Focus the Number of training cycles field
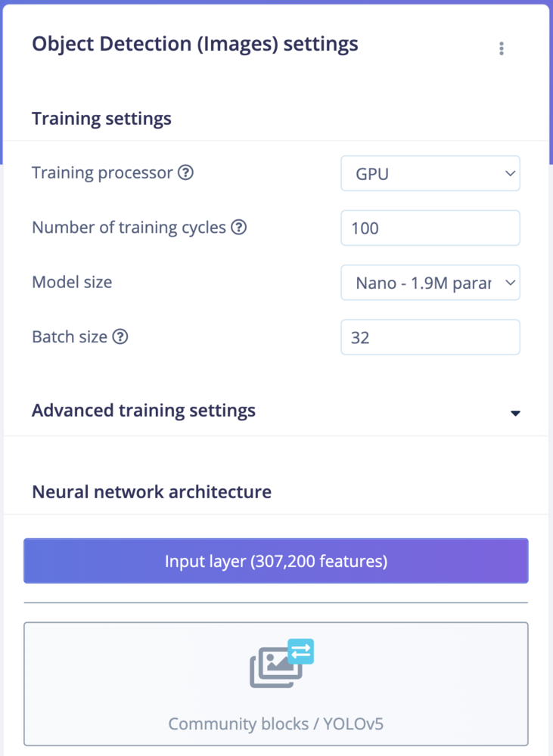 [430, 228]
